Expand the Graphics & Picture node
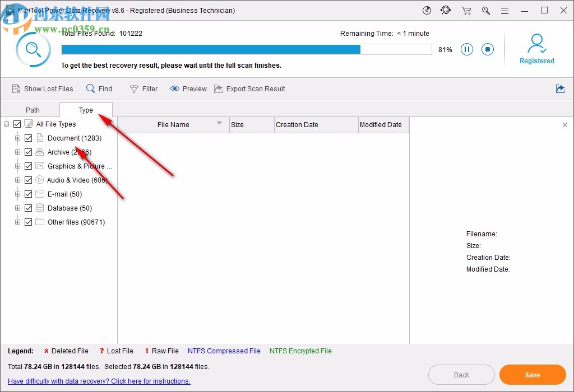The height and width of the screenshot is (392, 574). tap(17, 166)
